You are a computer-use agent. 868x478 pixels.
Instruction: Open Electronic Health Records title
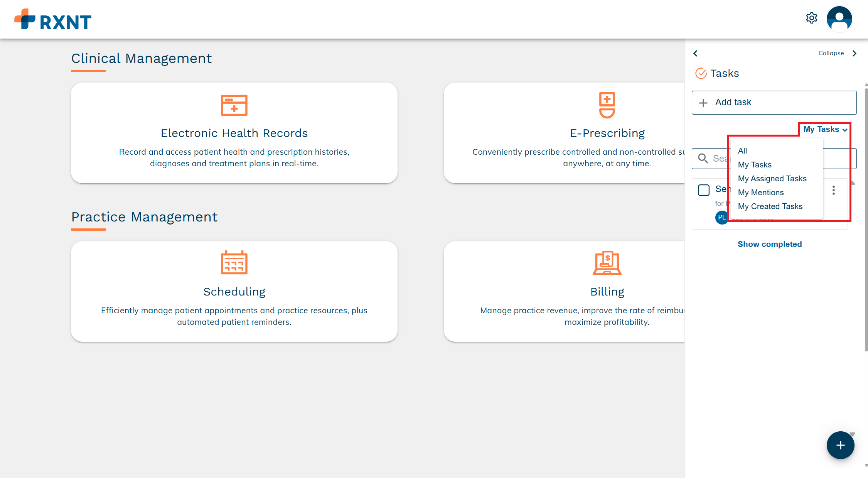tap(234, 133)
